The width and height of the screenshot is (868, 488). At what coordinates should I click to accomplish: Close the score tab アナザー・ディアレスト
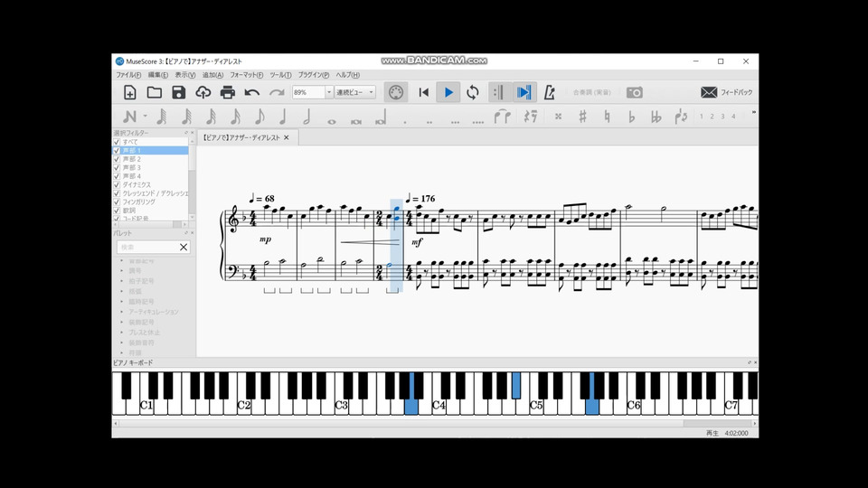[x=287, y=137]
